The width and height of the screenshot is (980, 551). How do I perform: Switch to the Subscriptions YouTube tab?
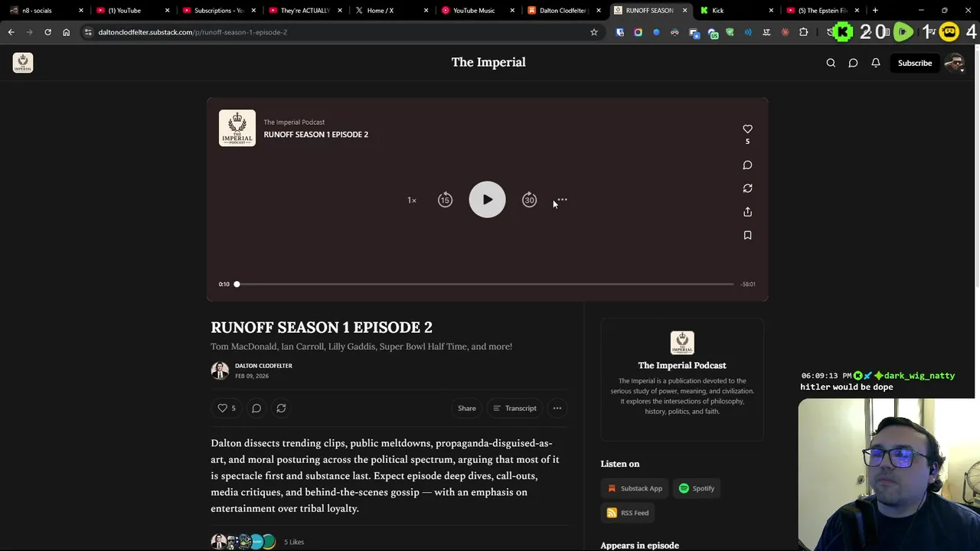click(217, 11)
